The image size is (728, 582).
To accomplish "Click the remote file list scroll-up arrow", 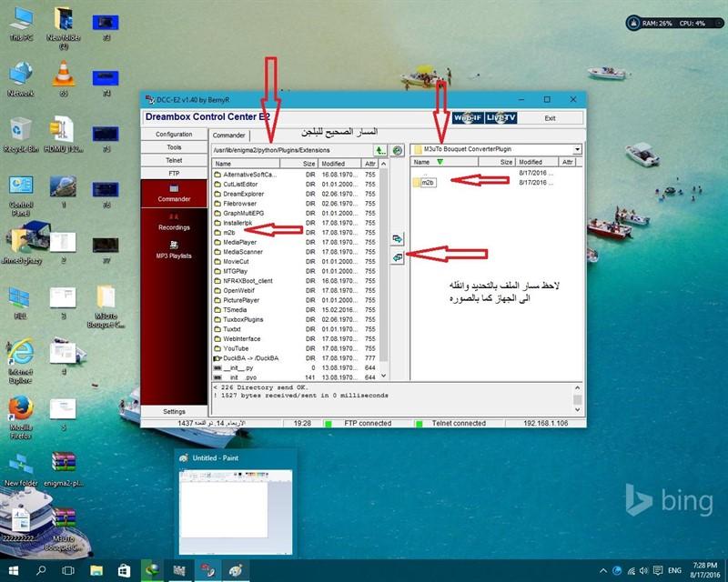I will pyautogui.click(x=383, y=164).
